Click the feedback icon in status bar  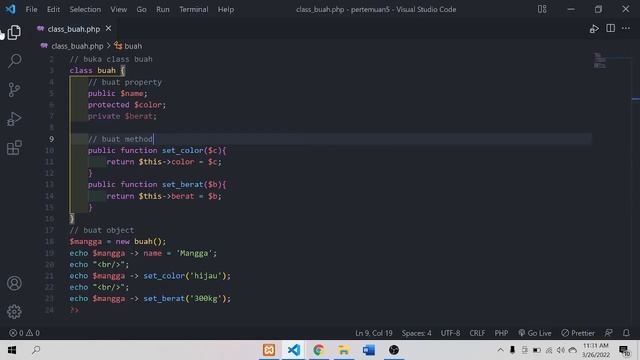click(609, 333)
